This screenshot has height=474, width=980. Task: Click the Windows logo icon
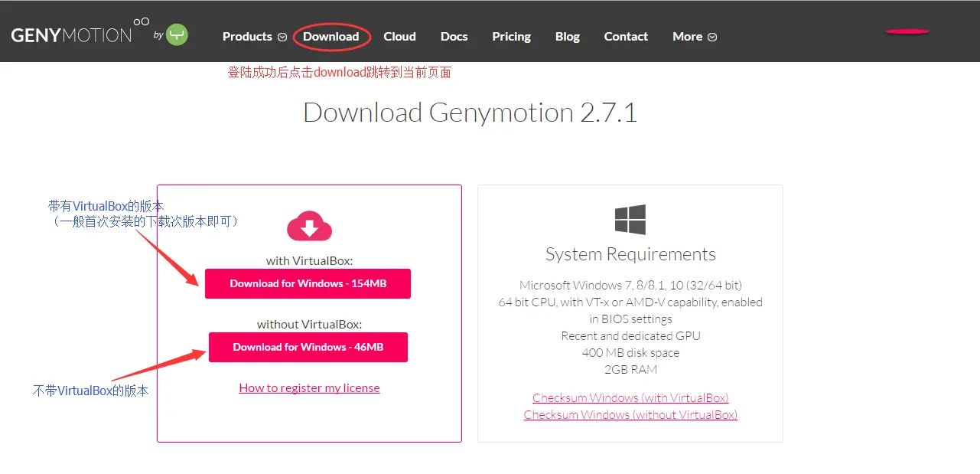pos(630,220)
